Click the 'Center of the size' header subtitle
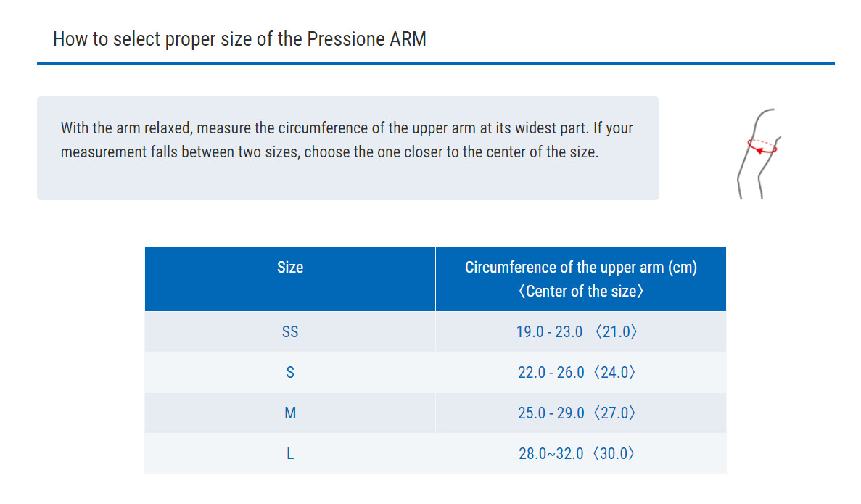 [x=581, y=291]
